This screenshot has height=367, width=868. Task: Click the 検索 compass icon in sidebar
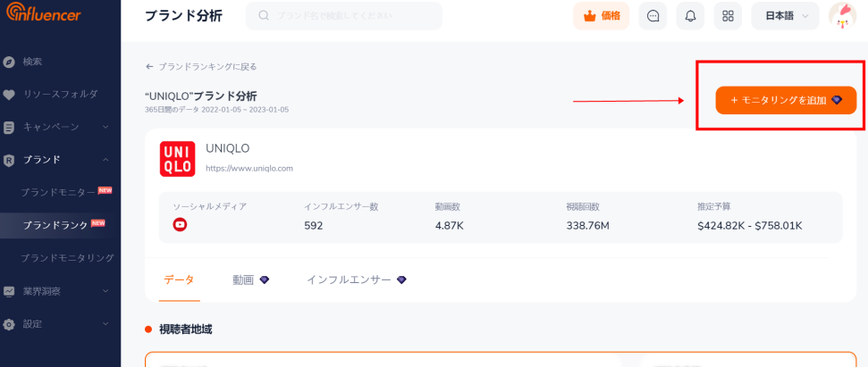[8, 62]
